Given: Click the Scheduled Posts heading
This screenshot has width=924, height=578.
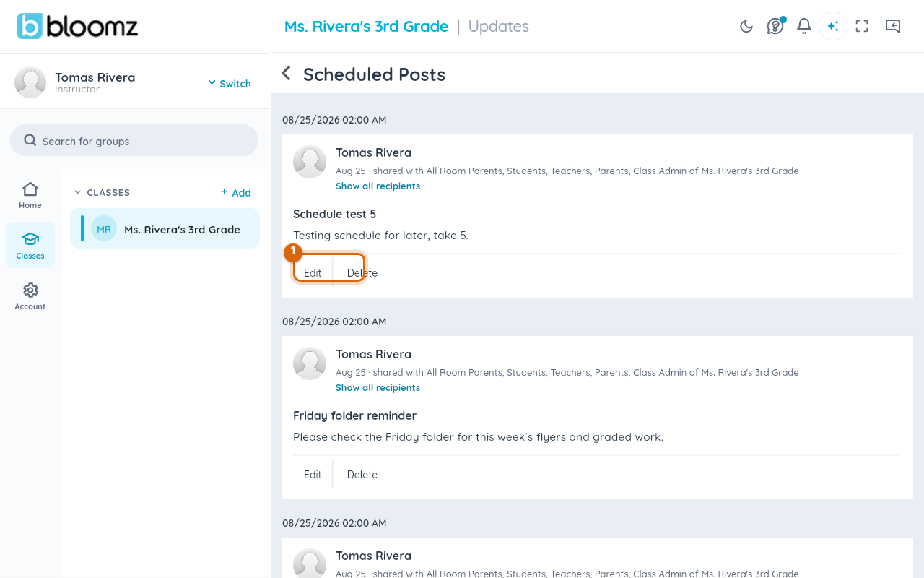Looking at the screenshot, I should tap(374, 74).
